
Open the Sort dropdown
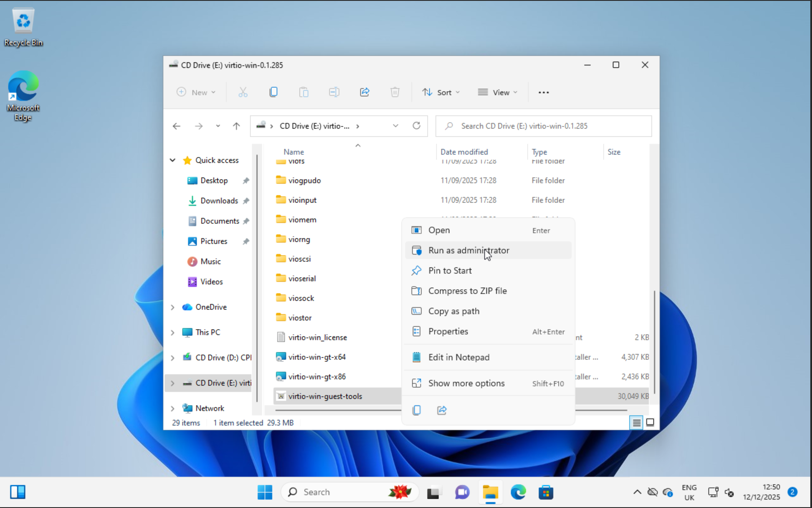[441, 92]
